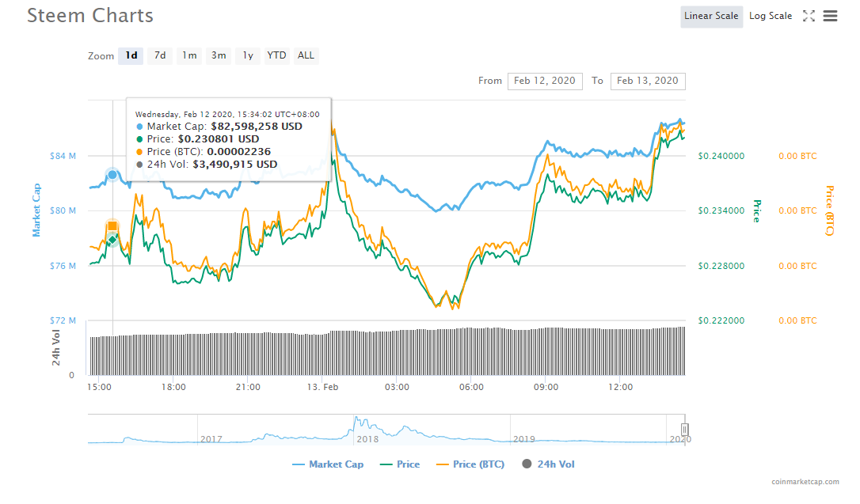
Task: Select the 1d zoom range
Action: tap(131, 55)
